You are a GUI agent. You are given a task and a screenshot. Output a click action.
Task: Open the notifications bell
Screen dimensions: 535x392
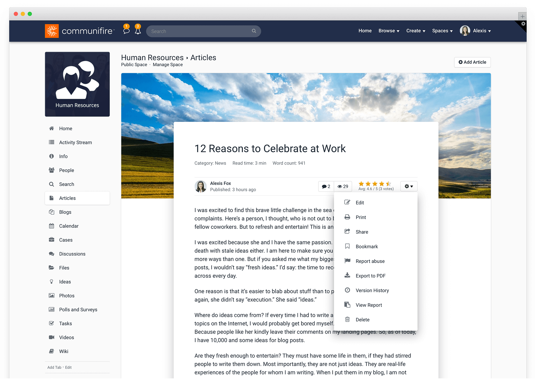137,31
